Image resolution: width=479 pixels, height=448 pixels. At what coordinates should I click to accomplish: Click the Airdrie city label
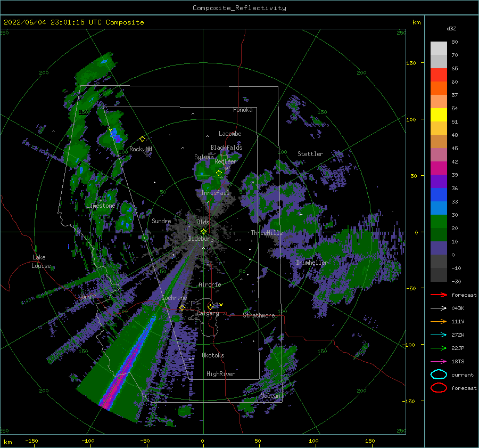point(210,284)
